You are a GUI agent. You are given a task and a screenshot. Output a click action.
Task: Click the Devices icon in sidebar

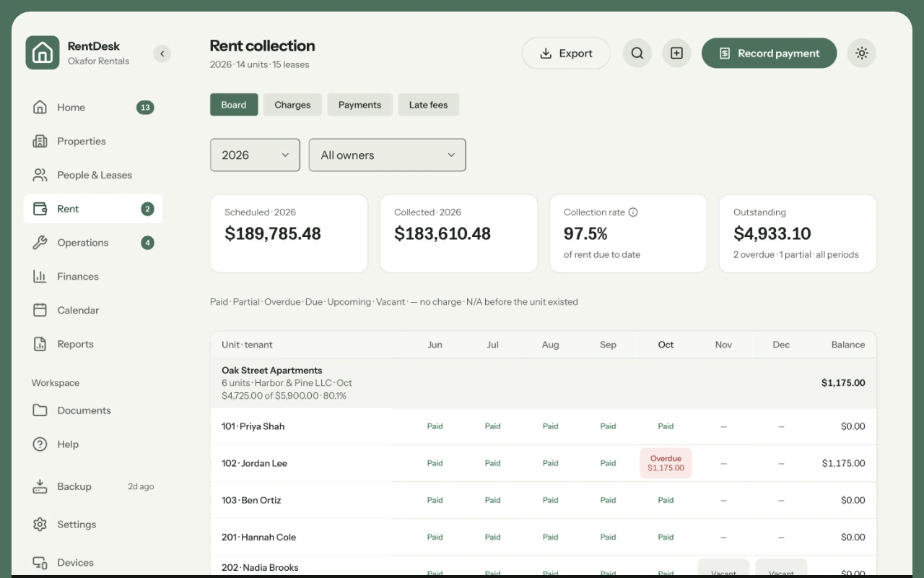point(40,563)
